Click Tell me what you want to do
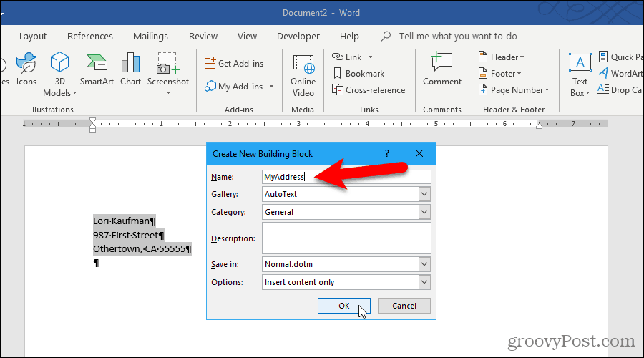 point(458,37)
